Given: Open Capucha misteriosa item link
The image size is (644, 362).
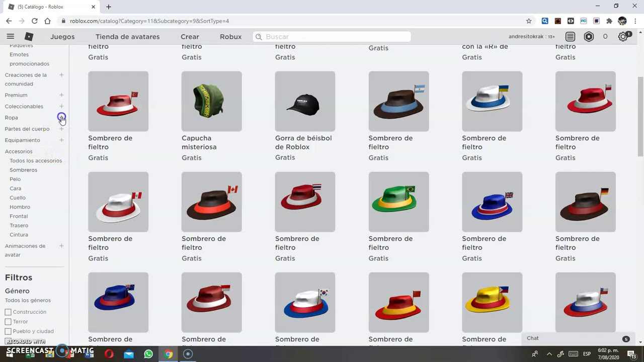Looking at the screenshot, I should [199, 142].
